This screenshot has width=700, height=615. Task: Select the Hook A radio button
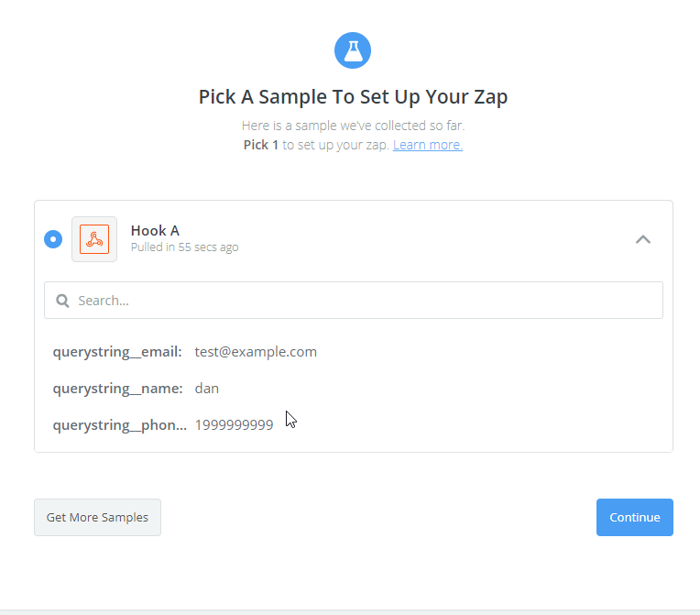tap(53, 239)
